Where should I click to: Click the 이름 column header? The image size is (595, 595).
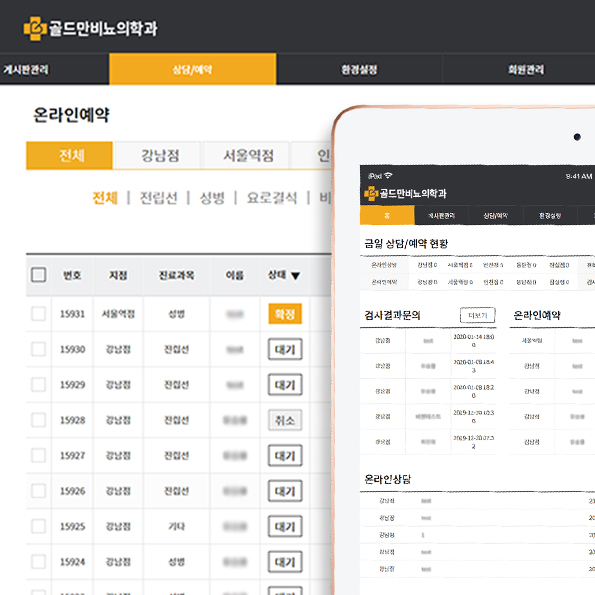point(235,275)
